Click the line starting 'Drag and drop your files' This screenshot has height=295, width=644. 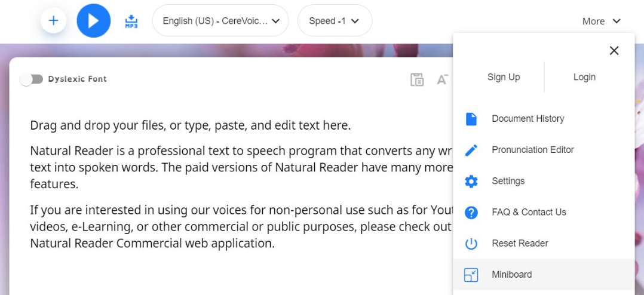point(191,125)
